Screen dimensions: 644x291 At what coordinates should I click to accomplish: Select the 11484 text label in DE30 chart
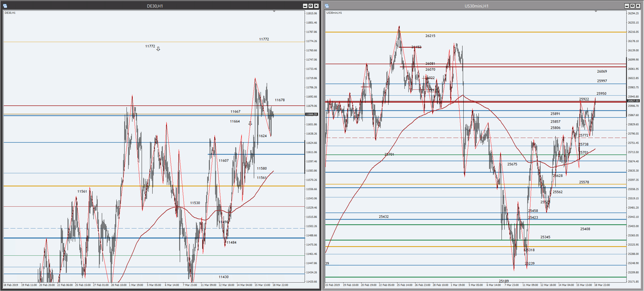(232, 242)
